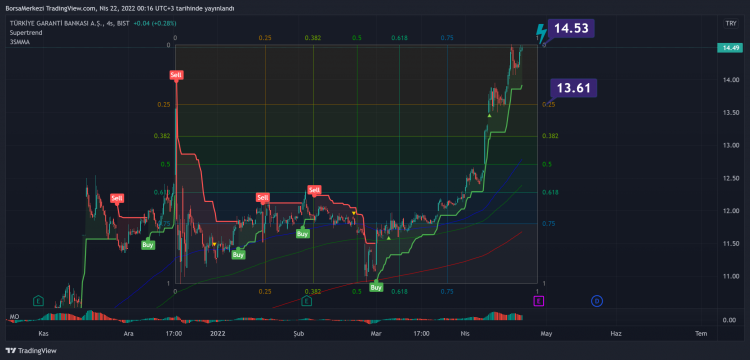Click the 14.00 price axis label

pyautogui.click(x=730, y=80)
